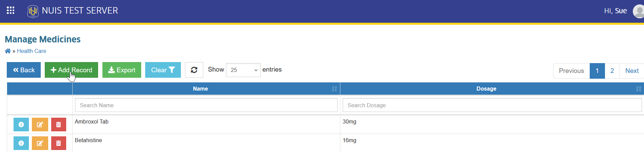The height and width of the screenshot is (152, 644).
Task: Select pagination page 1
Action: click(x=597, y=71)
